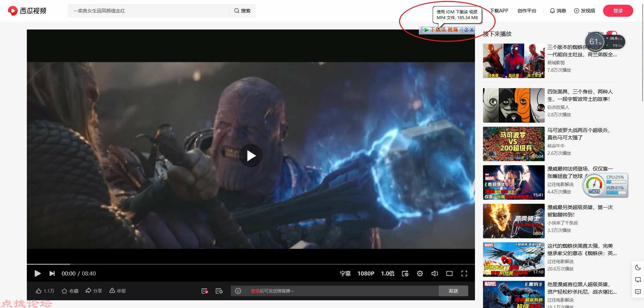644x308 pixels.
Task: Skip to next video in player bar
Action: pyautogui.click(x=52, y=273)
